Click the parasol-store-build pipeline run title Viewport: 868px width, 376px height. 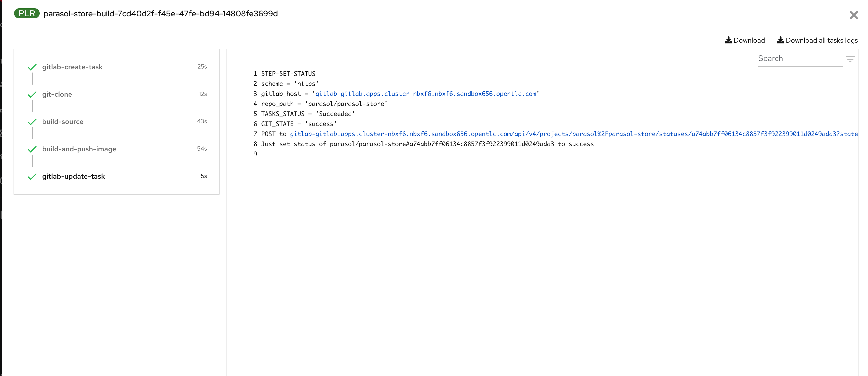point(160,14)
